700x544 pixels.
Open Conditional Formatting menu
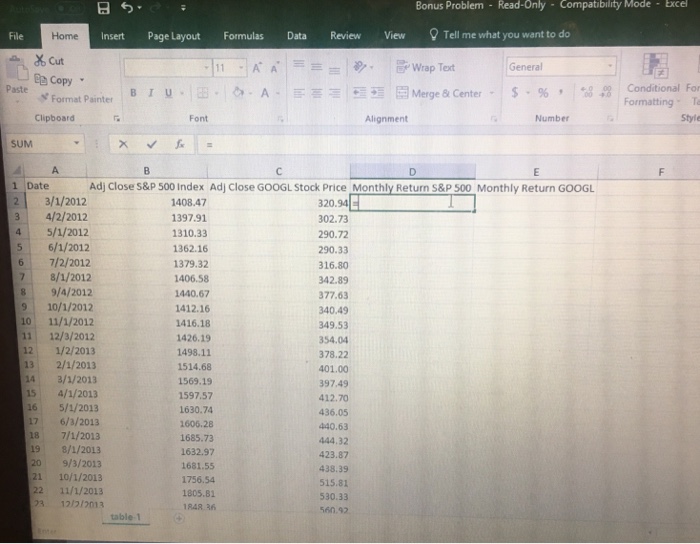[x=654, y=80]
